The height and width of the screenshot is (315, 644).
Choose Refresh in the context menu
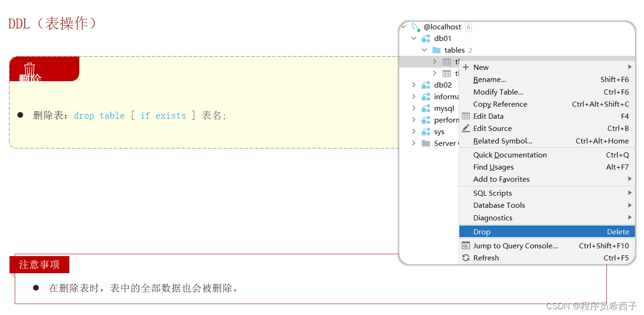click(547, 258)
